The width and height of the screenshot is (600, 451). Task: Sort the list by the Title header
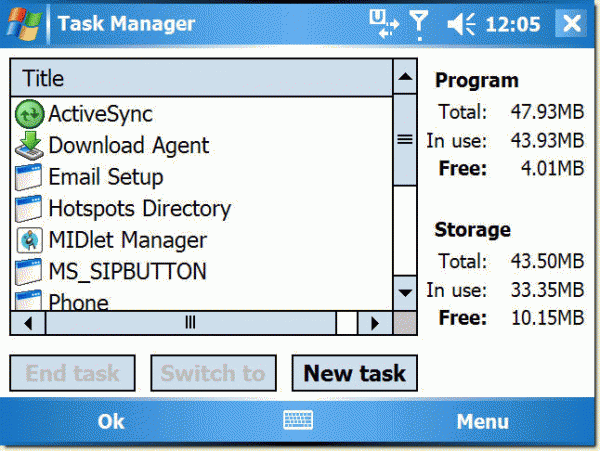coord(200,78)
